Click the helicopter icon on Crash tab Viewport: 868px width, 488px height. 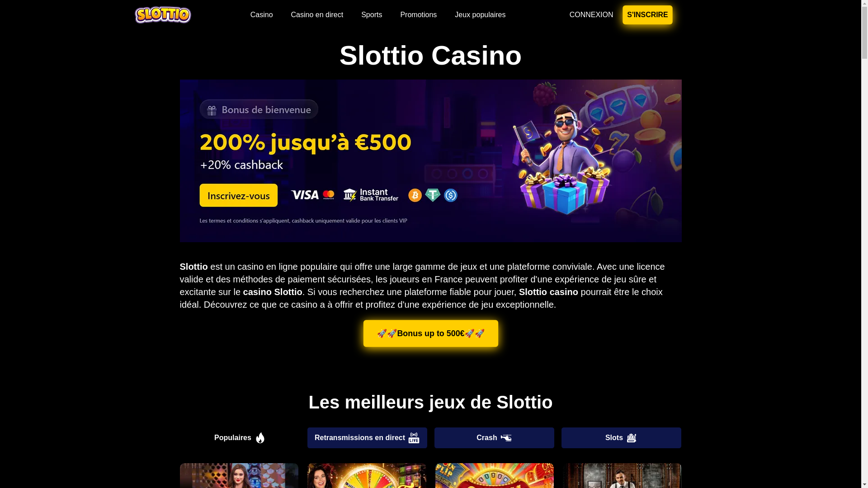click(506, 438)
